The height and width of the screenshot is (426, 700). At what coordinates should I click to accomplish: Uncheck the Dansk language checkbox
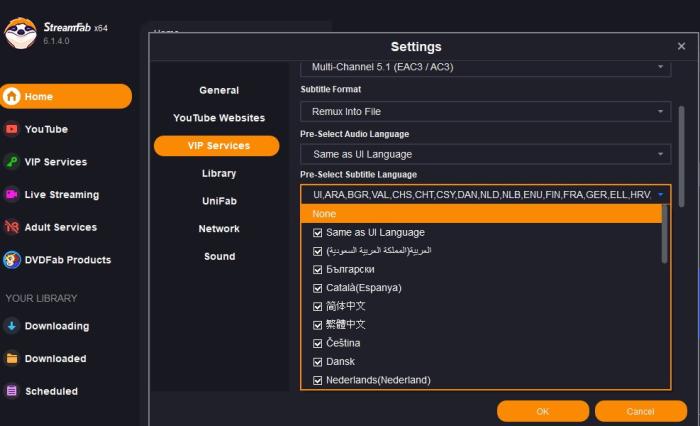[x=318, y=362]
